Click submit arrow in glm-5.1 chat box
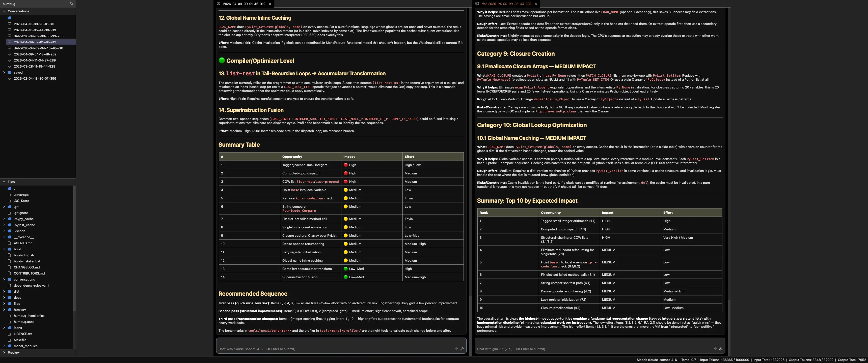This screenshot has width=868, height=363. pyautogui.click(x=715, y=349)
